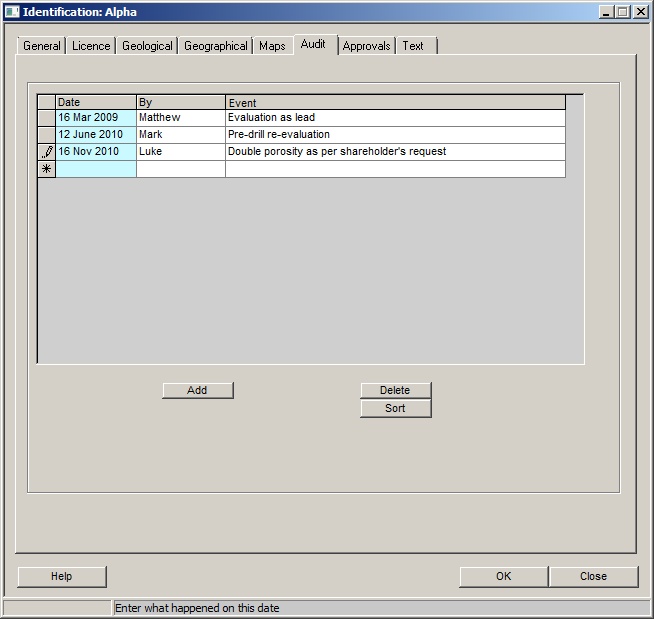Open the Maps tab
654x619 pixels.
272,46
